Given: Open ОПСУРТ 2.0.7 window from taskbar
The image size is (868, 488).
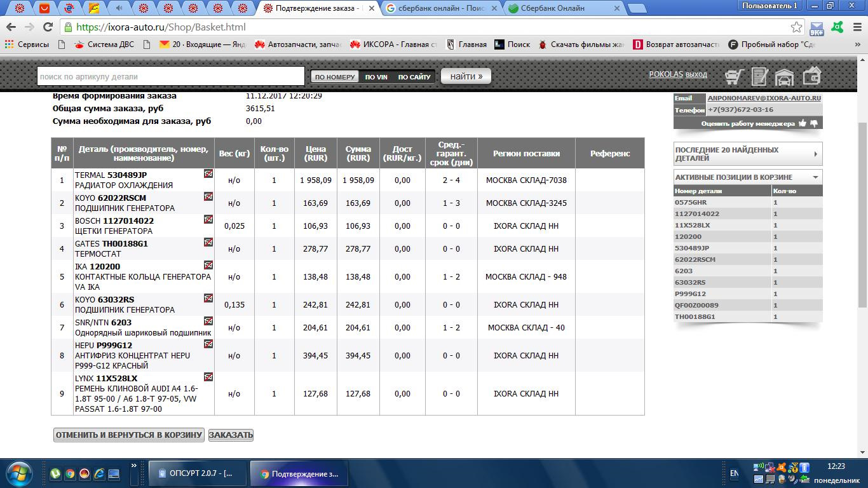Looking at the screenshot, I should coord(196,473).
